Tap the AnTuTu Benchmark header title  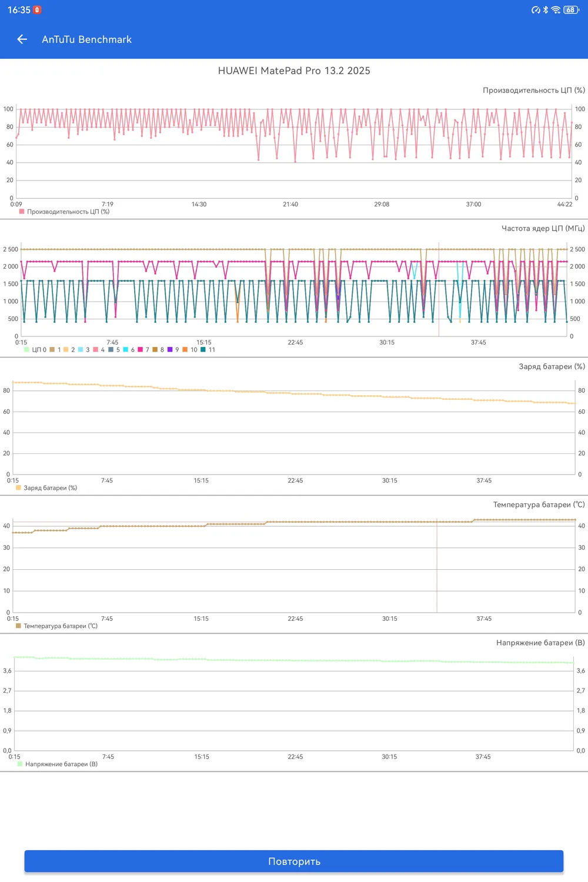86,39
